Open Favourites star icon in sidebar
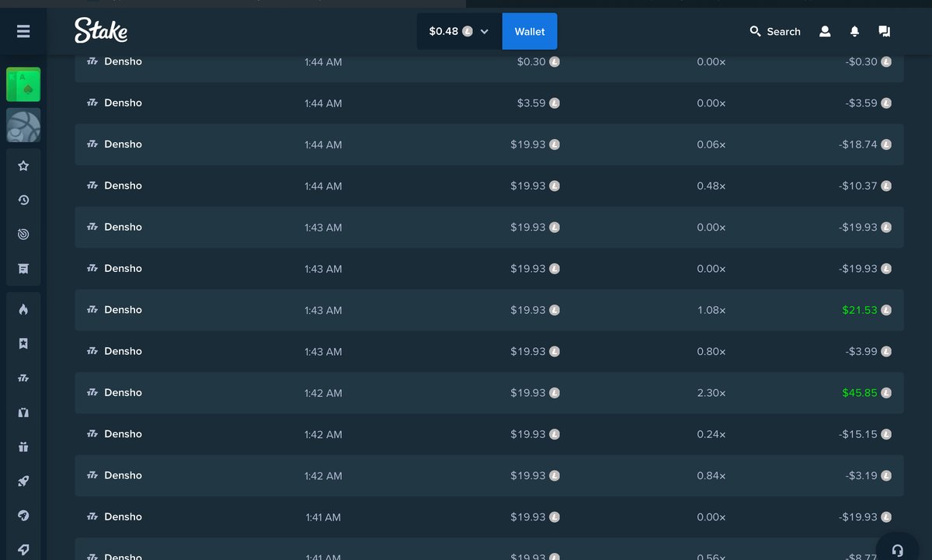 [x=23, y=165]
